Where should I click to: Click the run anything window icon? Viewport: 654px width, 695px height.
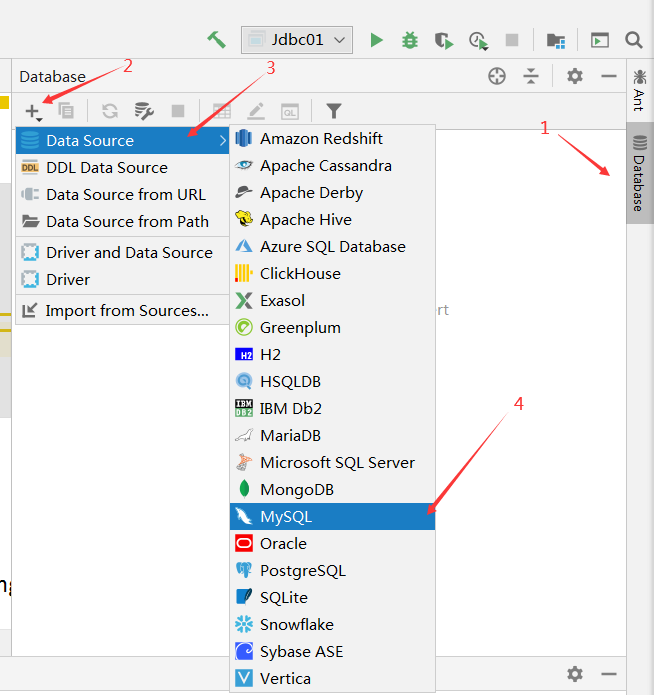point(599,40)
